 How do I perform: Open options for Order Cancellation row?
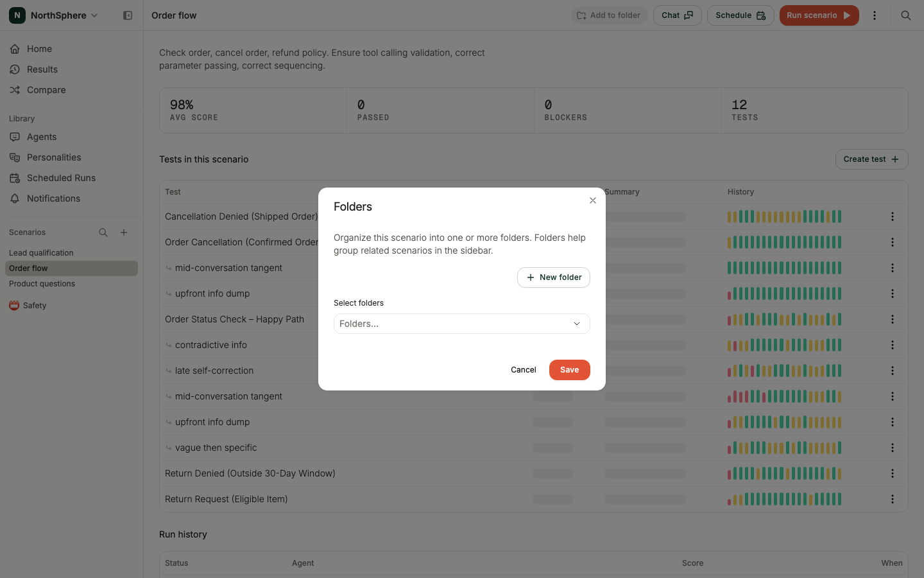893,242
